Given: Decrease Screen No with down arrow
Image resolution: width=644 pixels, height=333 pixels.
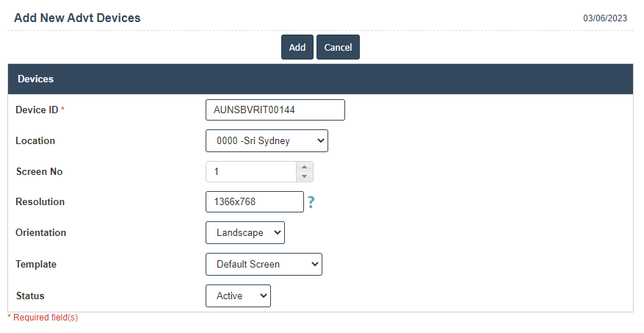Looking at the screenshot, I should (x=304, y=176).
